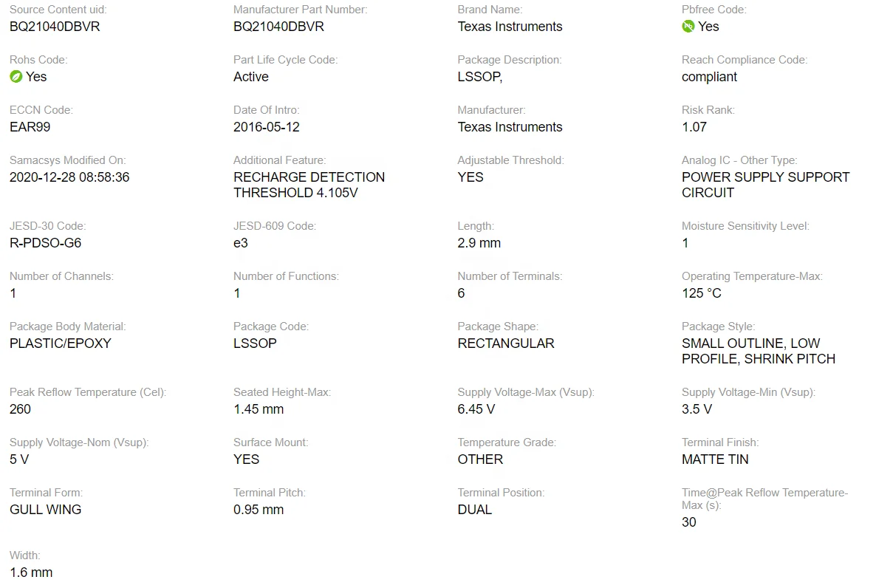876x588 pixels.
Task: Click the green RoHS leaf icon
Action: click(x=16, y=77)
